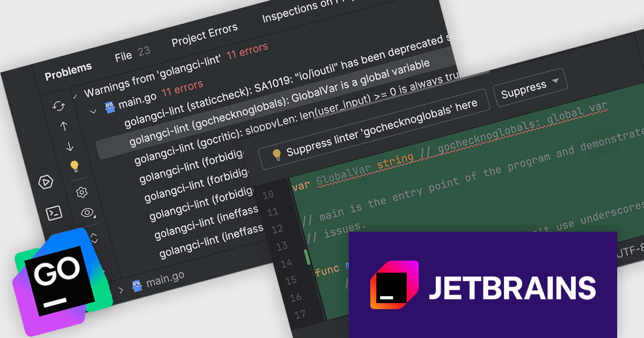Click line number 15 in the gutter
644x338 pixels.
291,280
